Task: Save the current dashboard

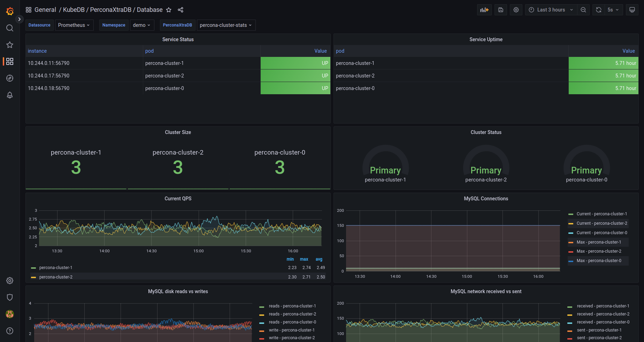Action: (500, 9)
